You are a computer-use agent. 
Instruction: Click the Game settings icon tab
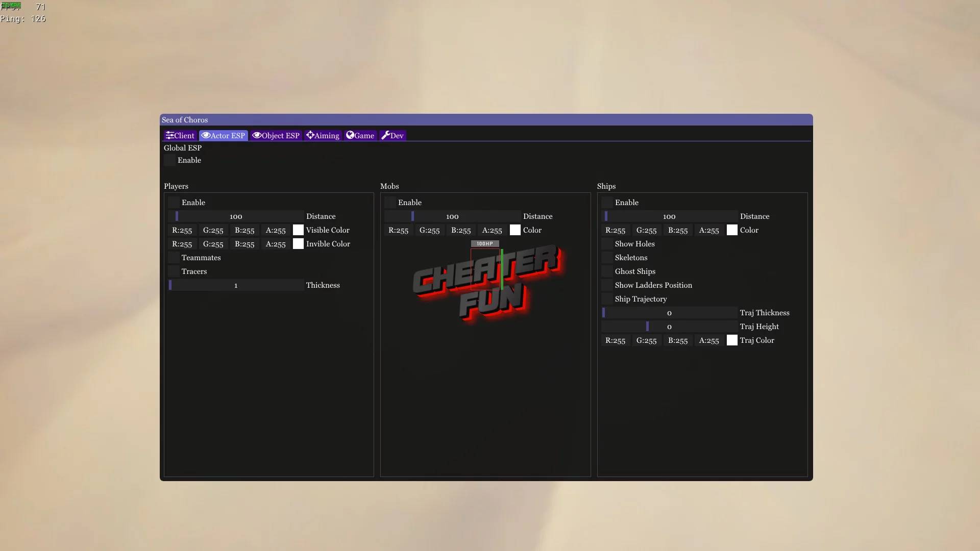pos(359,135)
